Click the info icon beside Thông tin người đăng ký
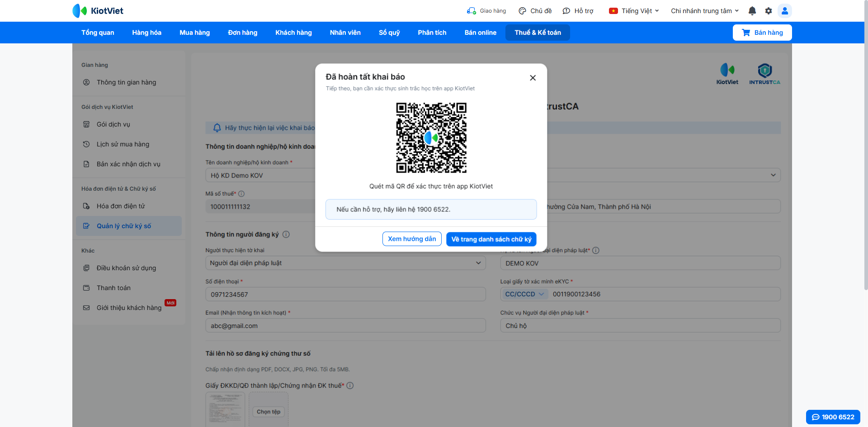This screenshot has width=868, height=427. (x=286, y=235)
